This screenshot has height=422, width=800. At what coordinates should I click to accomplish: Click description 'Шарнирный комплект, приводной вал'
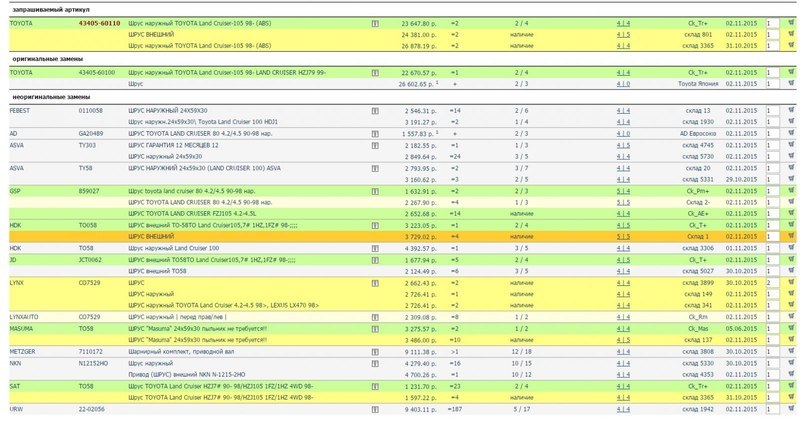tap(181, 352)
